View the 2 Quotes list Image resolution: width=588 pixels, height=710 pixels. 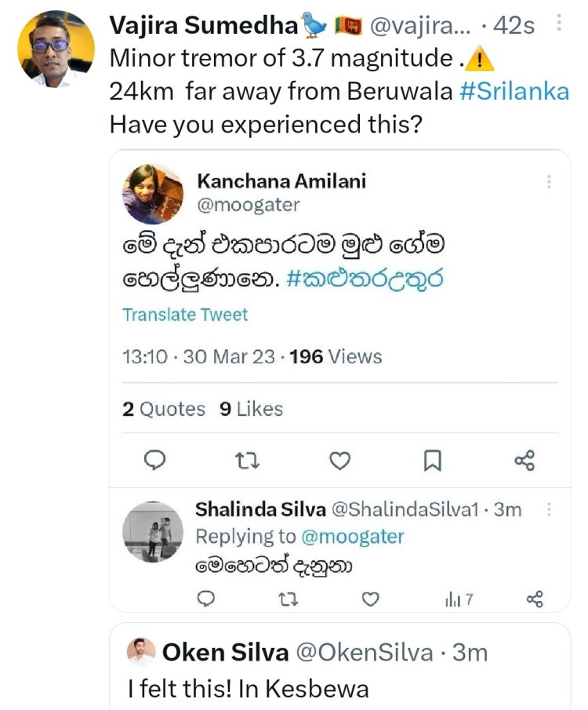point(164,409)
